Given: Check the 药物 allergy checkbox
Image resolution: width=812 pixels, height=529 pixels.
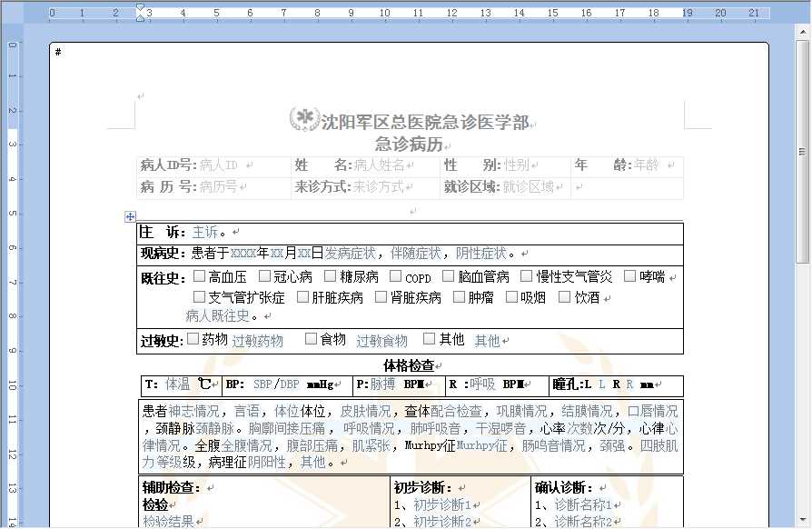Looking at the screenshot, I should tap(193, 339).
